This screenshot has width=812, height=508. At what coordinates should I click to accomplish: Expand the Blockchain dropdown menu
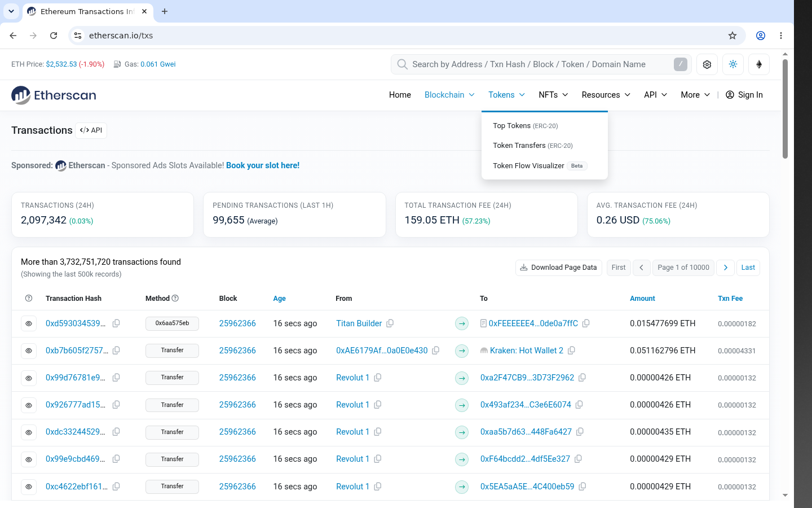[449, 95]
